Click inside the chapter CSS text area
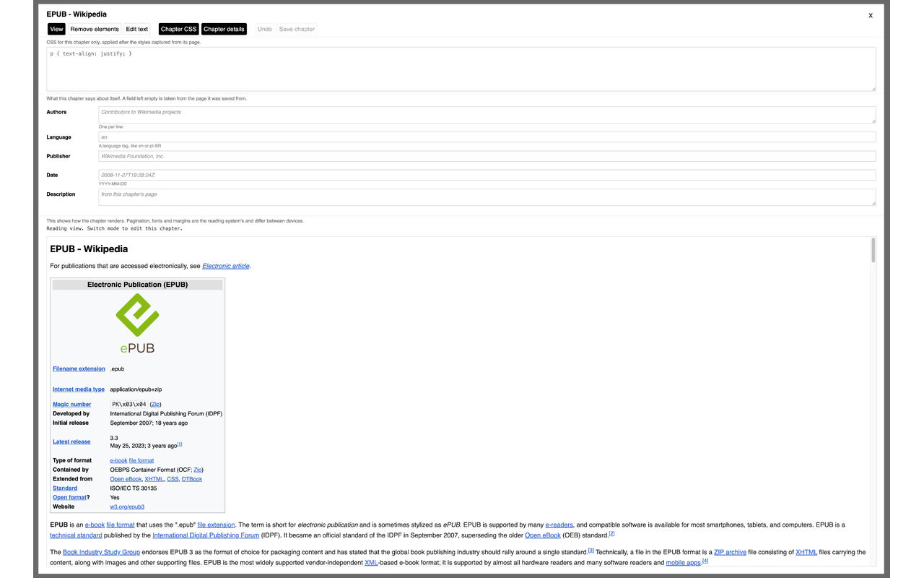The height and width of the screenshot is (578, 924). point(461,69)
